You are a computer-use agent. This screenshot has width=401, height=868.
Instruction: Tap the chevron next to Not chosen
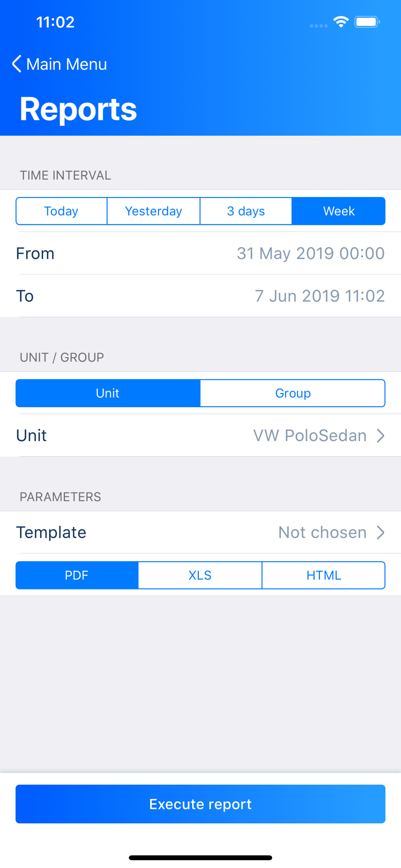point(381,533)
